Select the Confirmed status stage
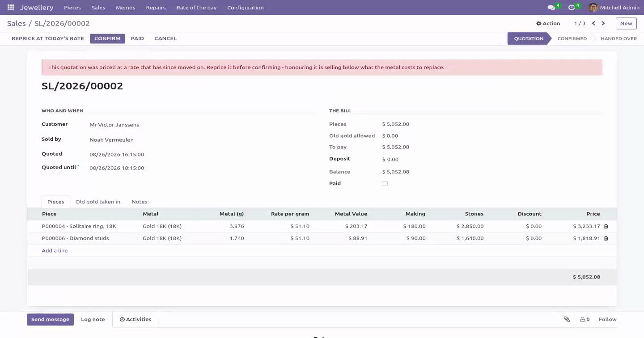 572,38
